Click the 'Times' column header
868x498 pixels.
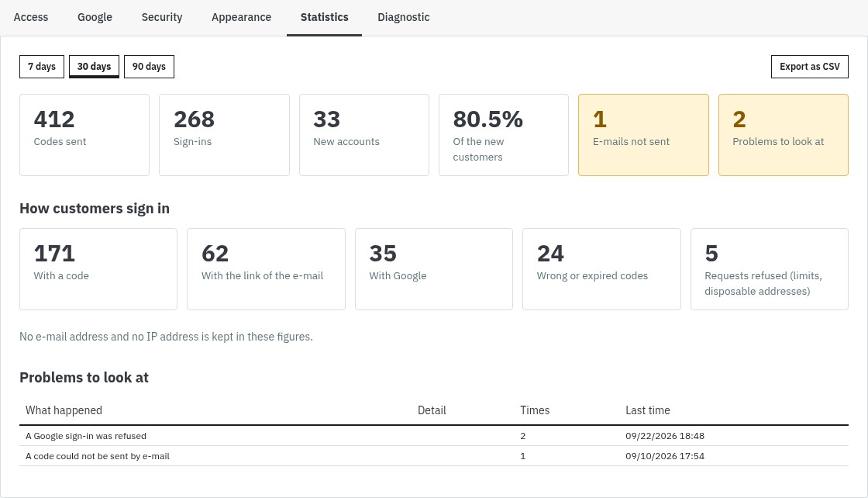click(x=535, y=410)
